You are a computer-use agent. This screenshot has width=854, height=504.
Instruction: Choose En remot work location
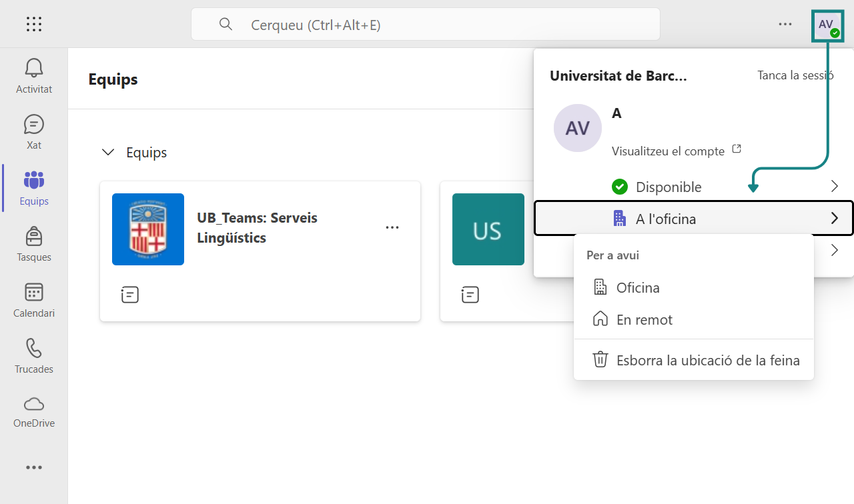[x=644, y=320]
